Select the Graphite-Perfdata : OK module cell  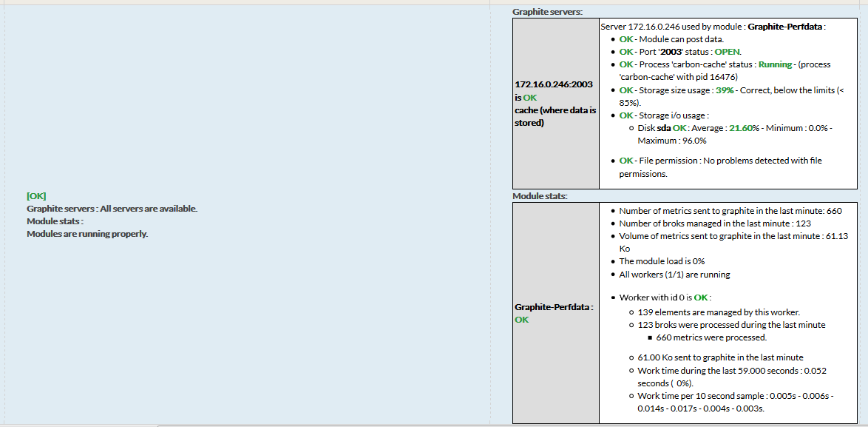(x=555, y=313)
